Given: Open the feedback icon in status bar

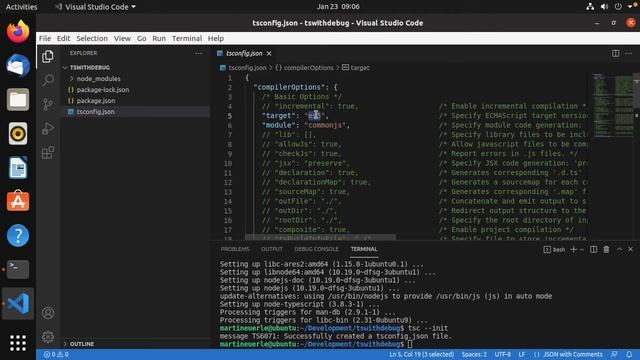Looking at the screenshot, I should pos(614,354).
